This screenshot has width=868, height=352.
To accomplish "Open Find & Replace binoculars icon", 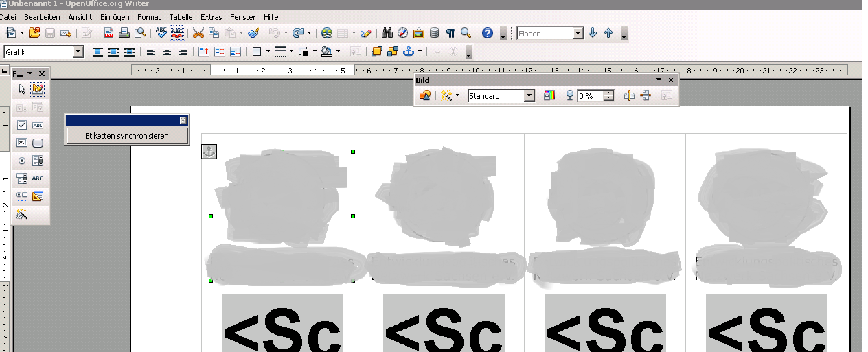I will pyautogui.click(x=387, y=33).
